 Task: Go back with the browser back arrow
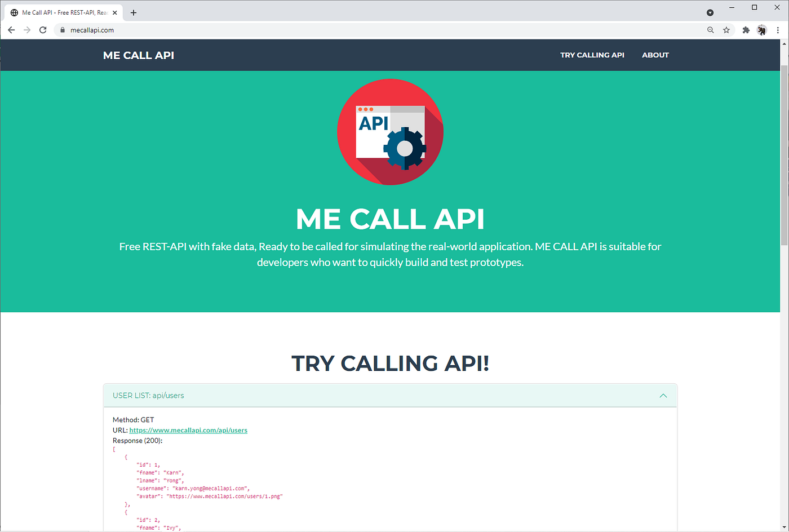tap(11, 30)
